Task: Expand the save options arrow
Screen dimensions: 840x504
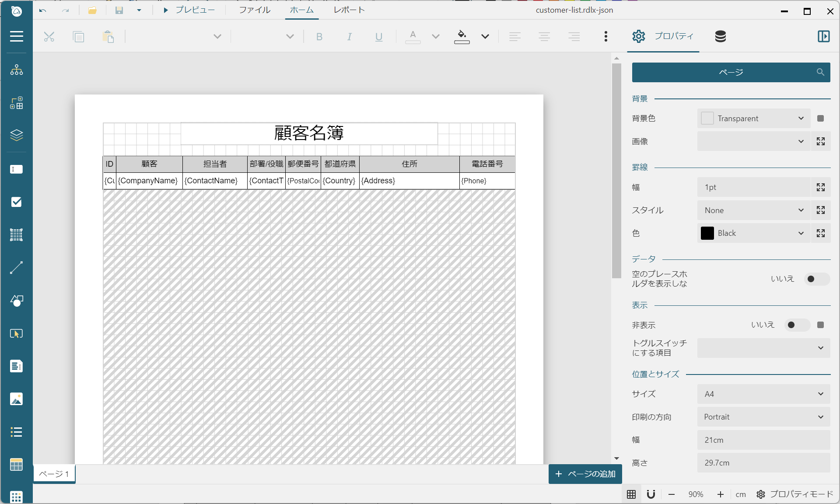Action: pyautogui.click(x=139, y=10)
